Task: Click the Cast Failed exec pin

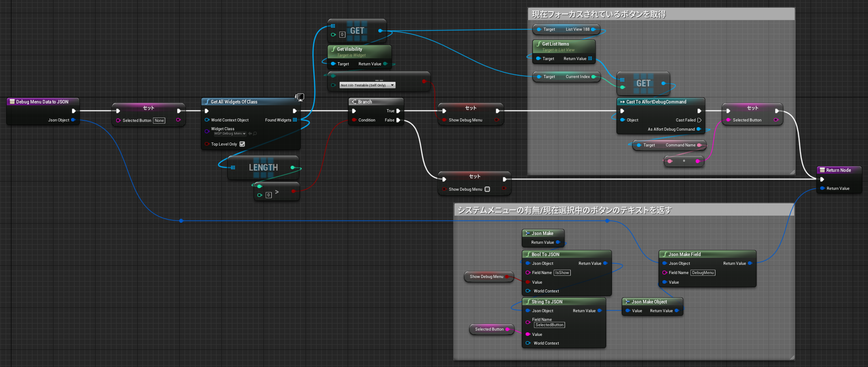Action: [x=699, y=120]
